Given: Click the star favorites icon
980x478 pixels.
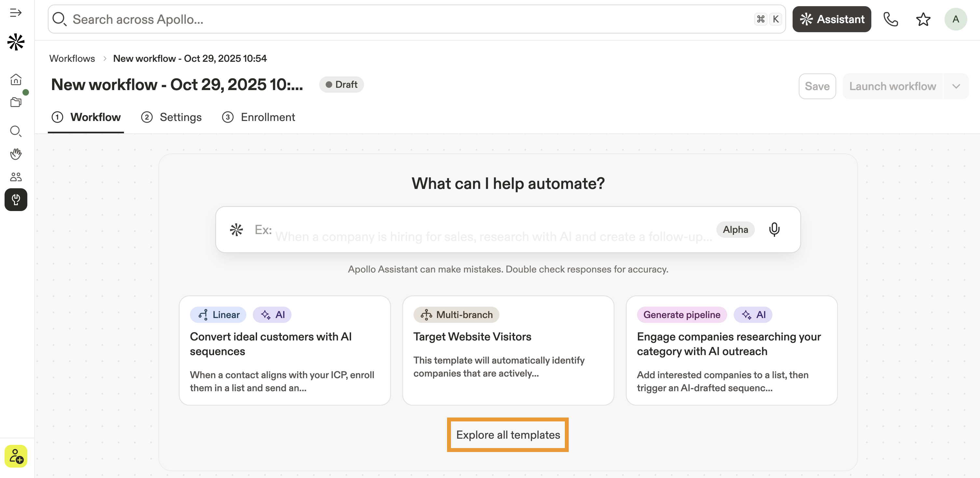Looking at the screenshot, I should point(923,20).
